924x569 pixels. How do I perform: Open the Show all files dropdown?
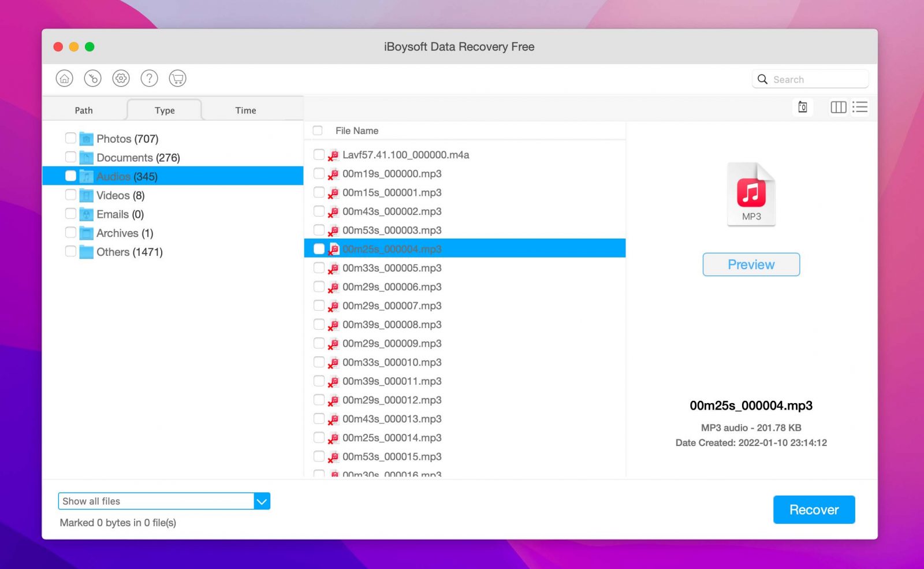click(x=262, y=501)
